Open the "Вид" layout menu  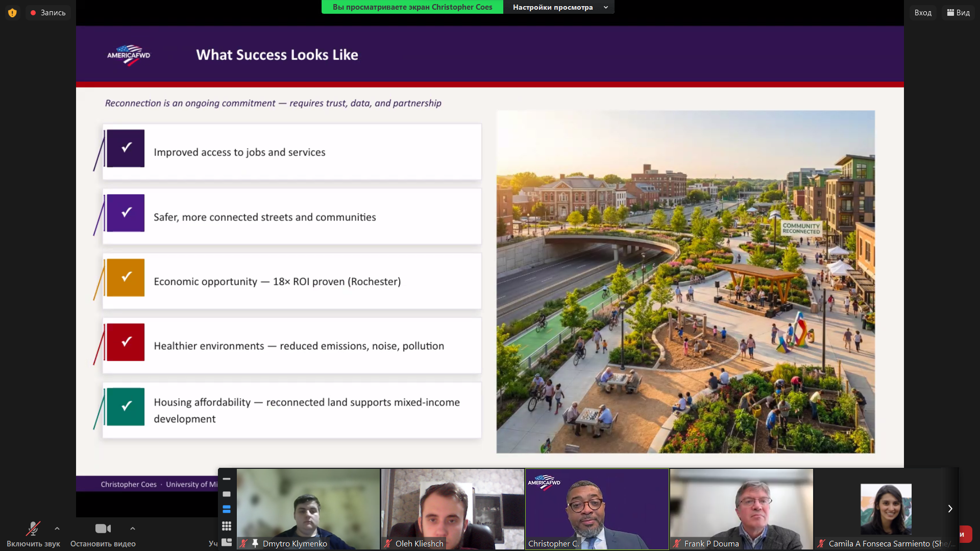(x=958, y=13)
